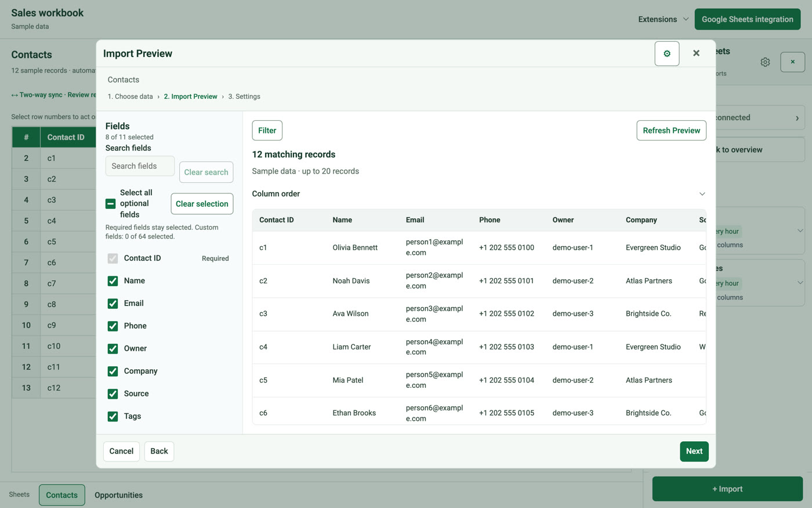Uncheck the Email field checkbox
This screenshot has height=508, width=812.
(x=113, y=304)
